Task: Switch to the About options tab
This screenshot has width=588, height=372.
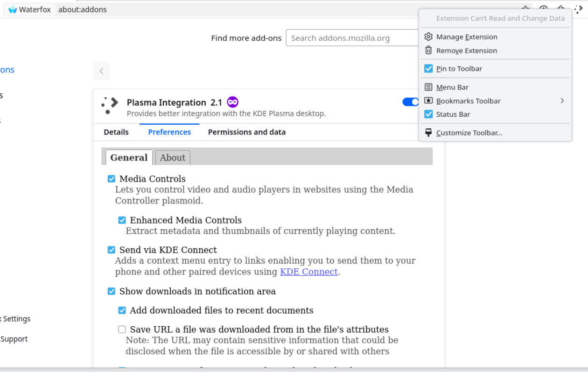Action: pyautogui.click(x=173, y=158)
